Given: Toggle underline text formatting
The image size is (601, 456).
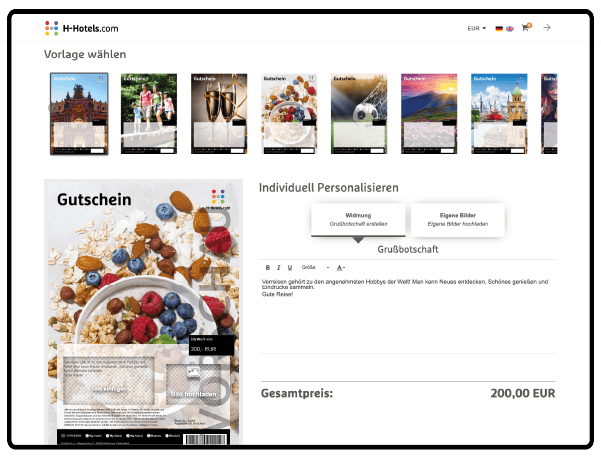Looking at the screenshot, I should (x=290, y=268).
